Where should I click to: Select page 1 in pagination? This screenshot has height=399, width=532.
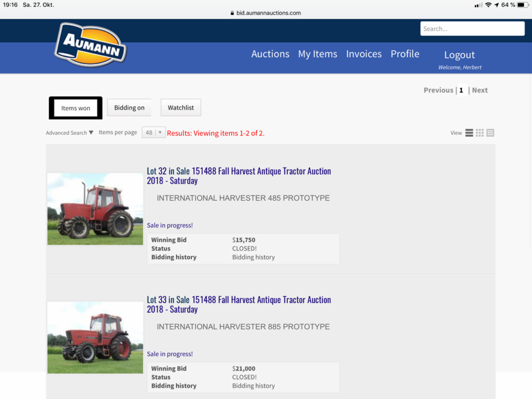(x=461, y=90)
